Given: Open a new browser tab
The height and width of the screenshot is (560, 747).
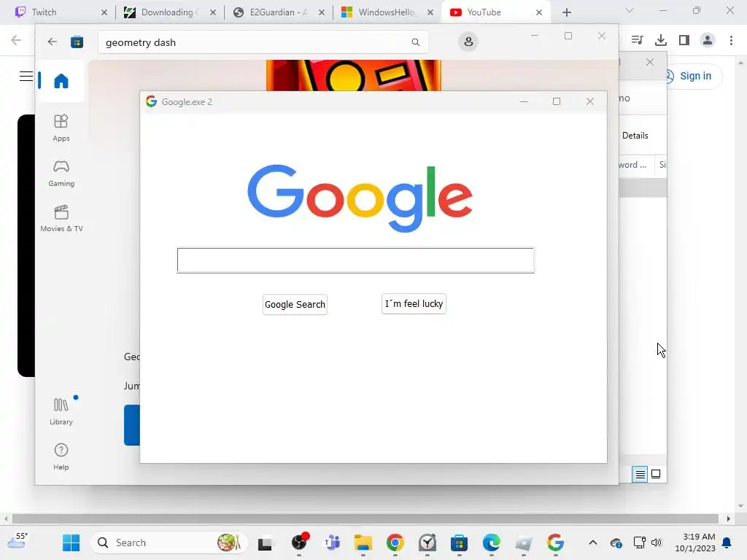Looking at the screenshot, I should (x=566, y=12).
